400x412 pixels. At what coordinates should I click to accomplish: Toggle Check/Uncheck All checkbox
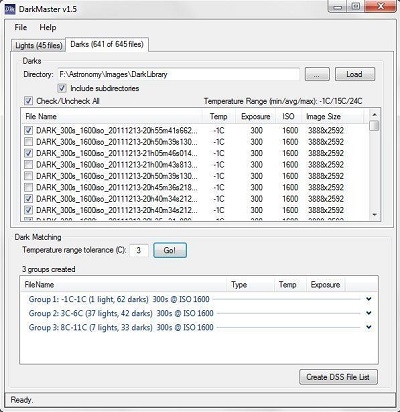(x=29, y=101)
